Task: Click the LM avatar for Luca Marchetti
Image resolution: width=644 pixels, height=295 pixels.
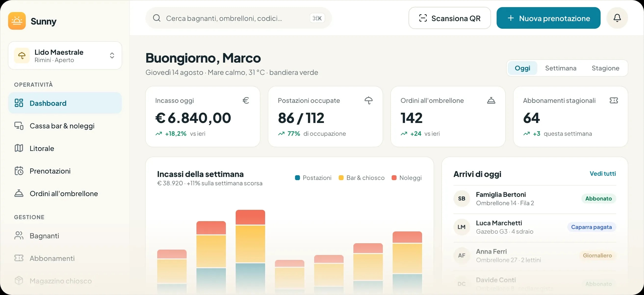Action: coord(462,227)
